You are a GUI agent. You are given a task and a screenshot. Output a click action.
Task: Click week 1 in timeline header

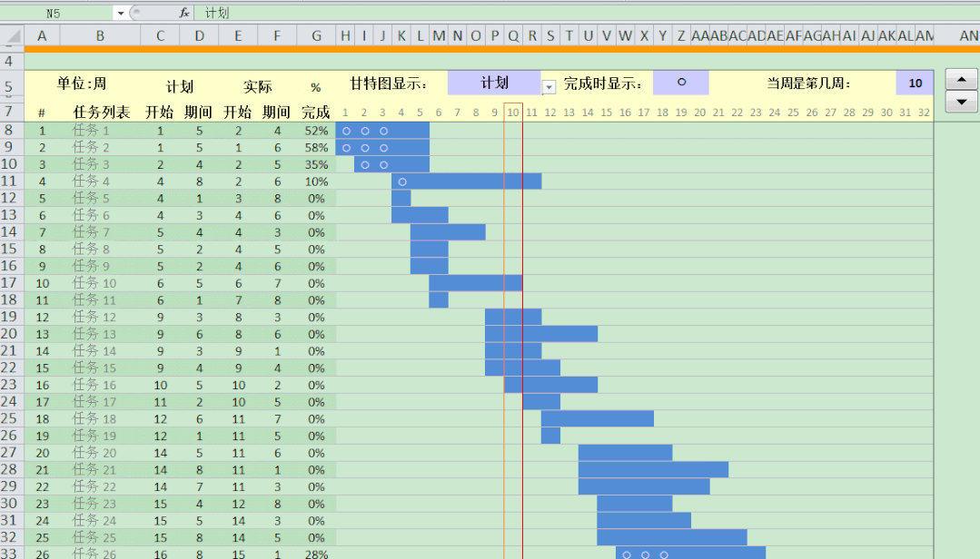click(x=345, y=113)
